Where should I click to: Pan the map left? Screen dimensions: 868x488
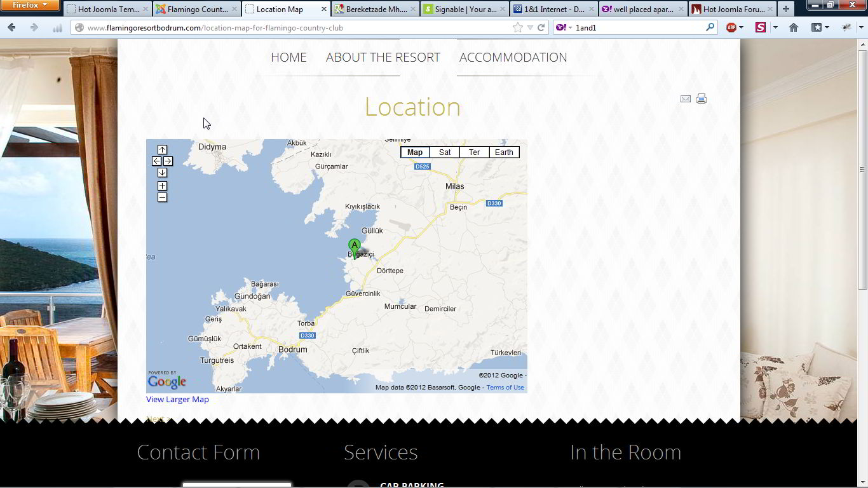tap(156, 161)
